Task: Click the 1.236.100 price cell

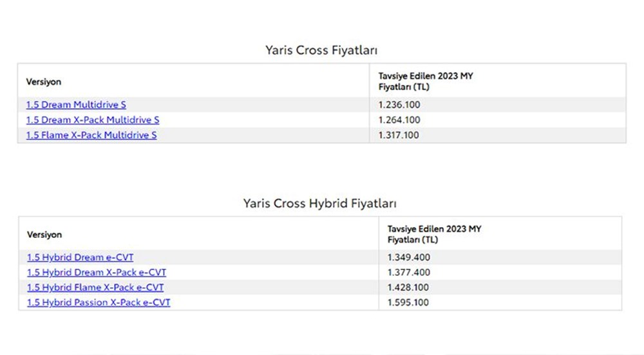Action: point(399,105)
